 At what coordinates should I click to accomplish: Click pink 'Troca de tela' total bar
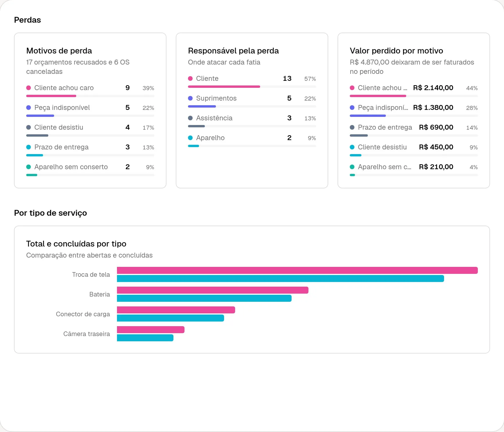(297, 270)
